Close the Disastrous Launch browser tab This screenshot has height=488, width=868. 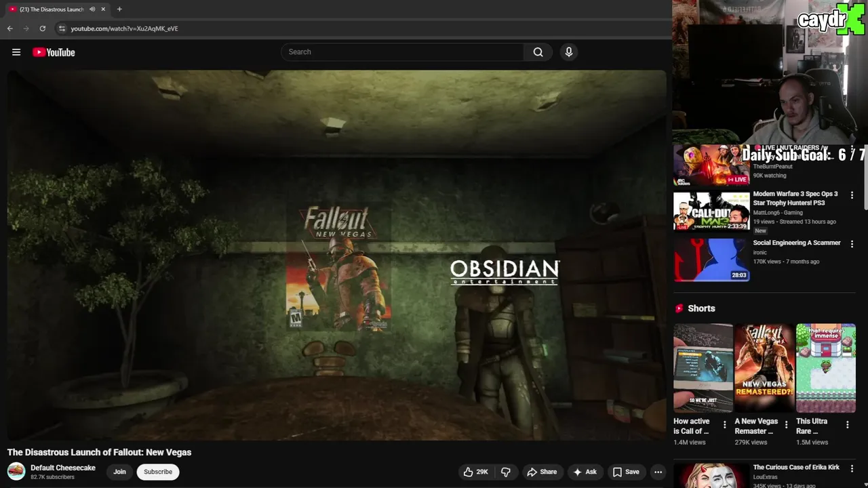pos(103,9)
